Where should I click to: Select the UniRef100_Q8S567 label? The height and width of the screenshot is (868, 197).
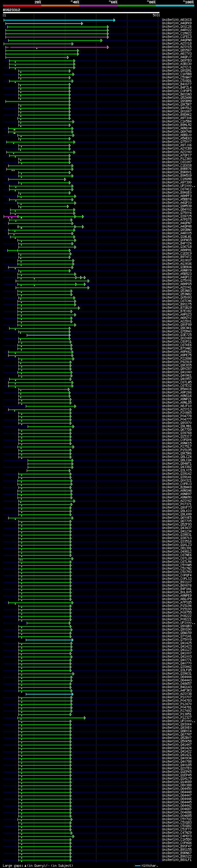pos(177,50)
